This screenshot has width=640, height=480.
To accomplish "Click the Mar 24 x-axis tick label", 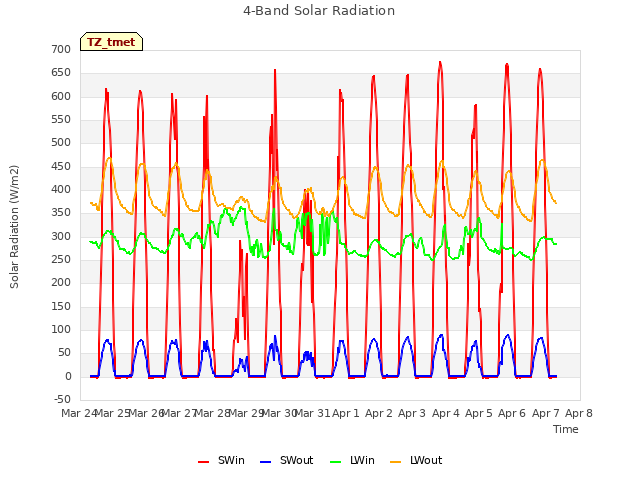I will point(79,413).
